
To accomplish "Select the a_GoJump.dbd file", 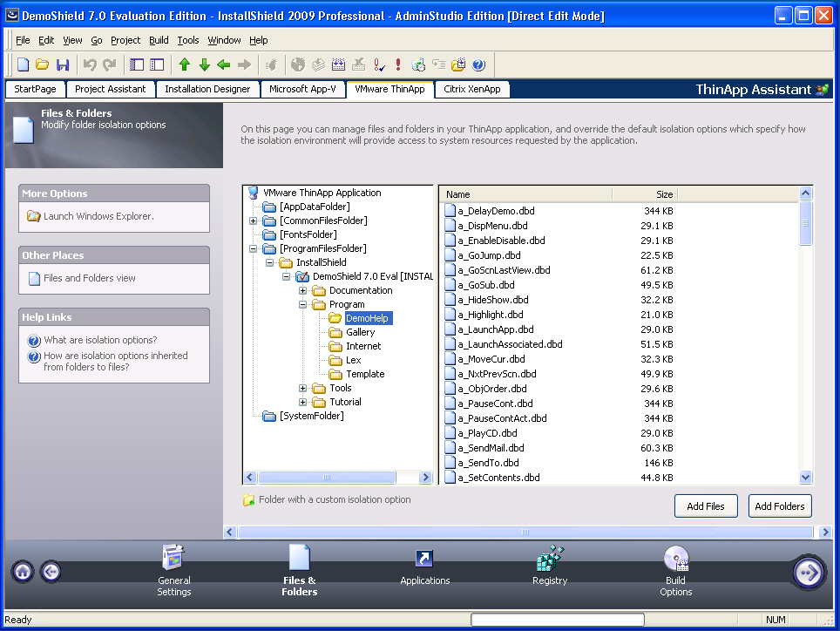I will [x=489, y=255].
